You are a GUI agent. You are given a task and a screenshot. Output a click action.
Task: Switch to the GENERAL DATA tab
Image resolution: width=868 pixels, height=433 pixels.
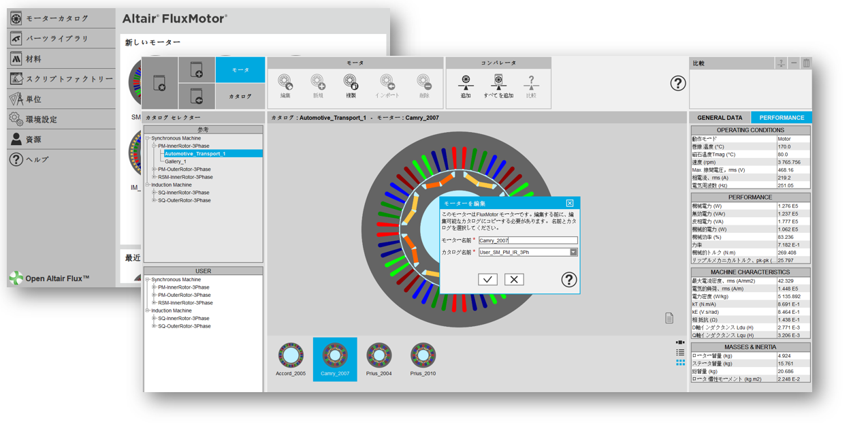[x=720, y=118]
